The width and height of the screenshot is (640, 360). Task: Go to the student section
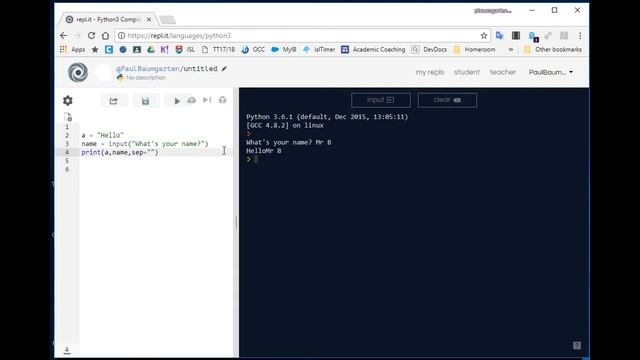click(467, 72)
